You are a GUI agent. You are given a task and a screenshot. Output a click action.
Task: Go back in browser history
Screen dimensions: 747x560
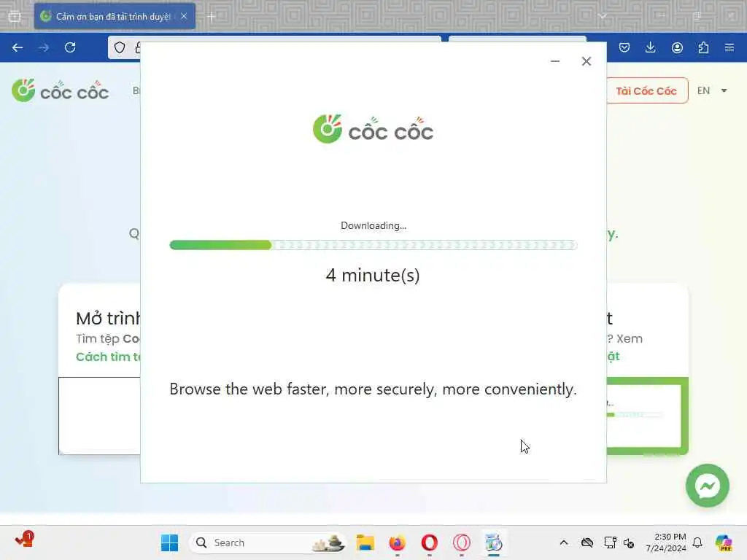click(x=18, y=47)
